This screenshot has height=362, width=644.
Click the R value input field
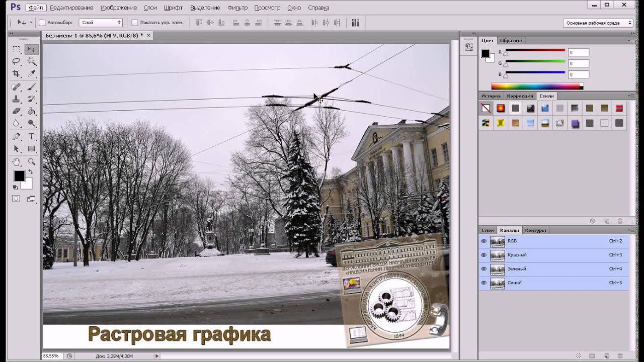[579, 52]
